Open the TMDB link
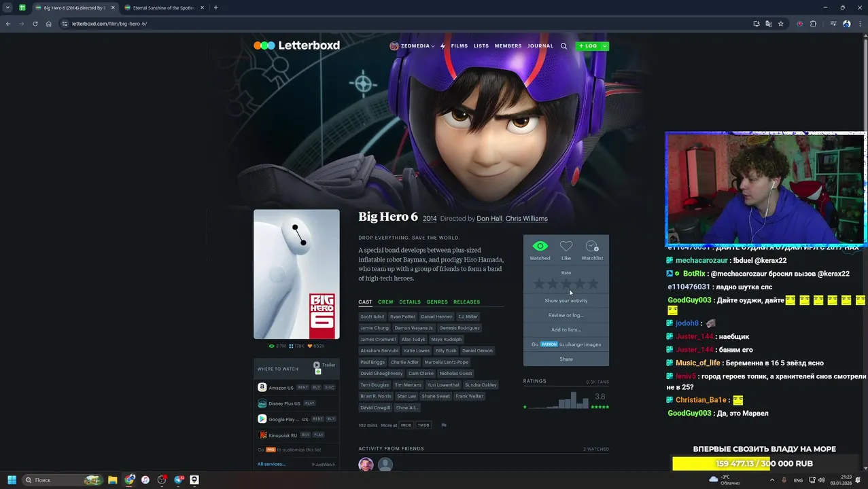This screenshot has height=489, width=868. point(423,425)
